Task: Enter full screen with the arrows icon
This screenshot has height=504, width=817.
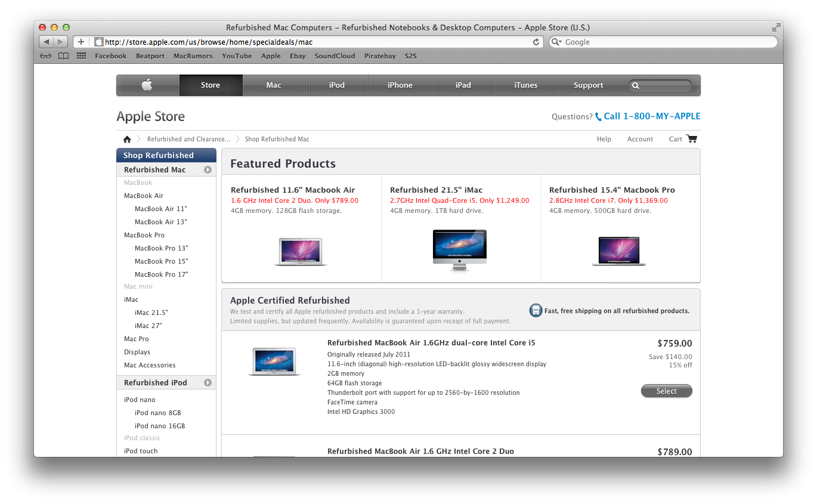Action: point(776,27)
